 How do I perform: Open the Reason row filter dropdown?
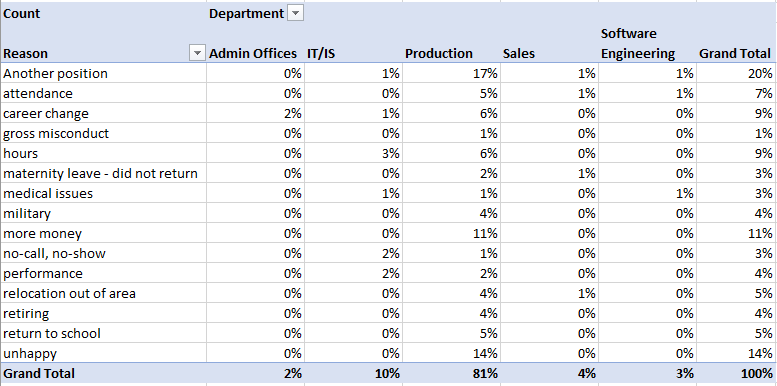click(x=197, y=53)
